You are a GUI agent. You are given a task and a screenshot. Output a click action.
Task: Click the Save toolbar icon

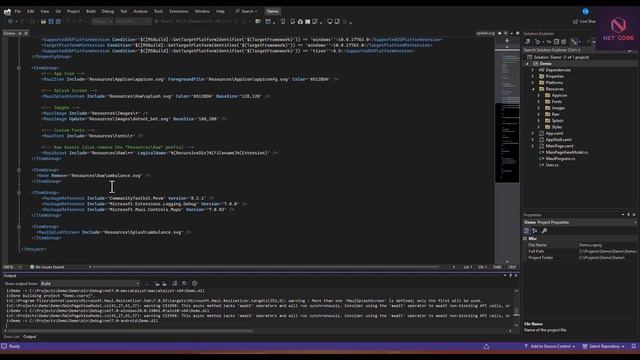coord(51,22)
